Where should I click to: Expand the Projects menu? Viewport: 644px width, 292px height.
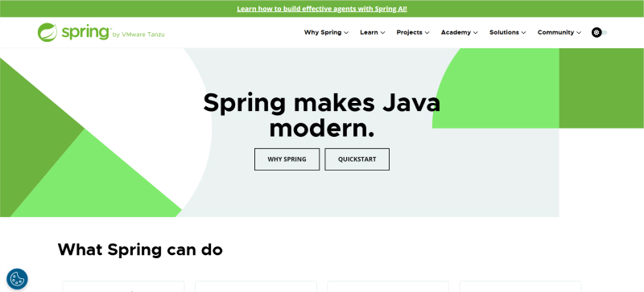(x=413, y=32)
